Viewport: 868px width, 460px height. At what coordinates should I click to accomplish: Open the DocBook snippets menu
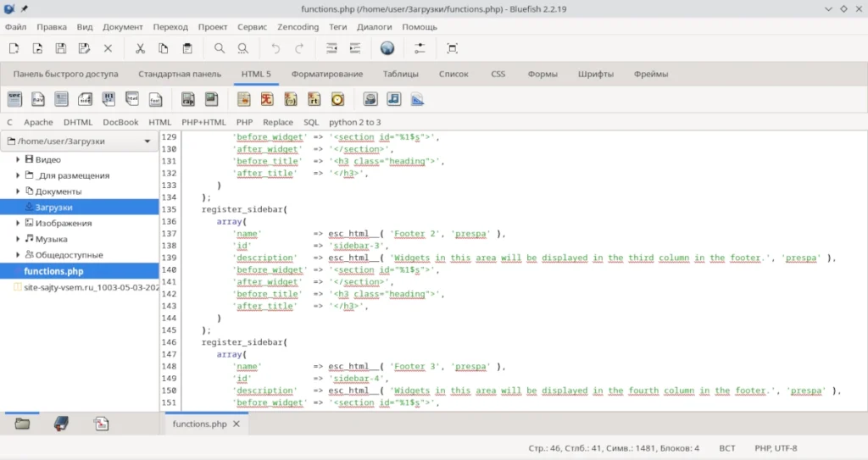[120, 122]
